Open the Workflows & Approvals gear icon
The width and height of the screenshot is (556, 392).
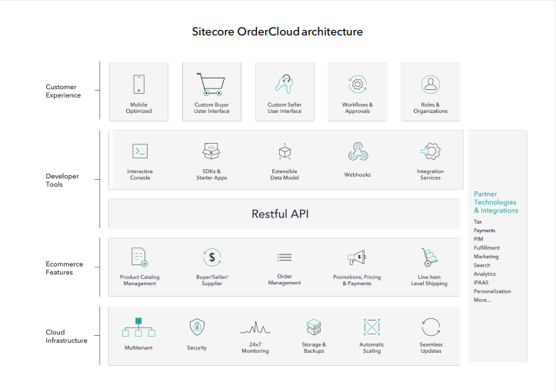(358, 85)
